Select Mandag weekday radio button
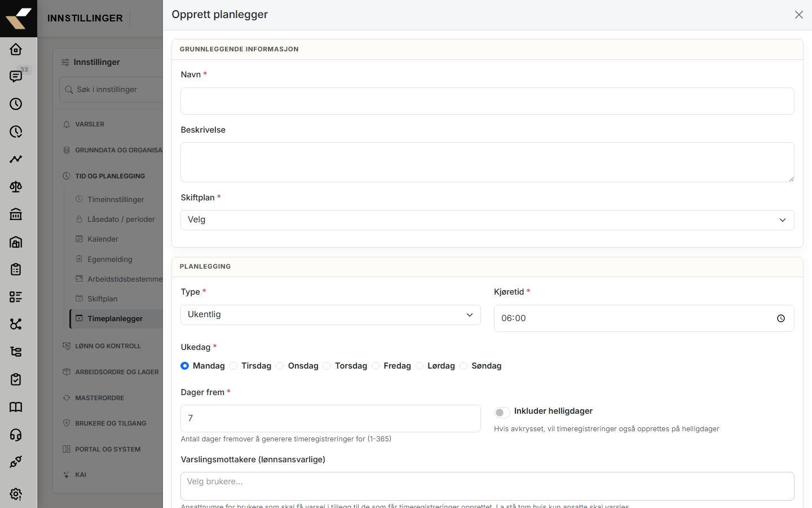 (x=184, y=366)
